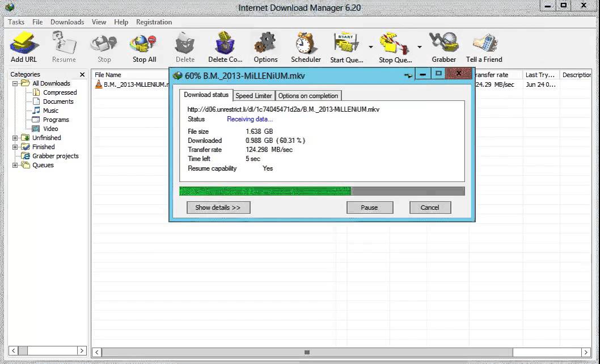Viewport: 600px width, 364px height.
Task: Open the Stop Queue dropdown arrow
Action: point(420,47)
